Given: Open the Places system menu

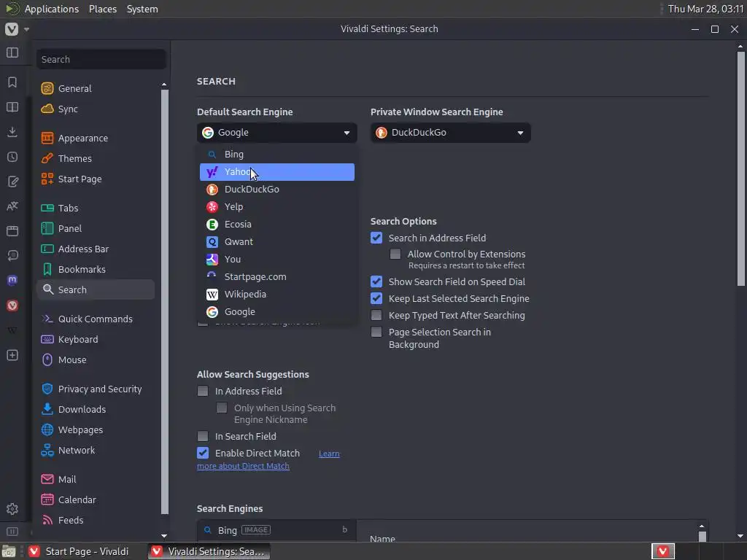Looking at the screenshot, I should (x=102, y=9).
